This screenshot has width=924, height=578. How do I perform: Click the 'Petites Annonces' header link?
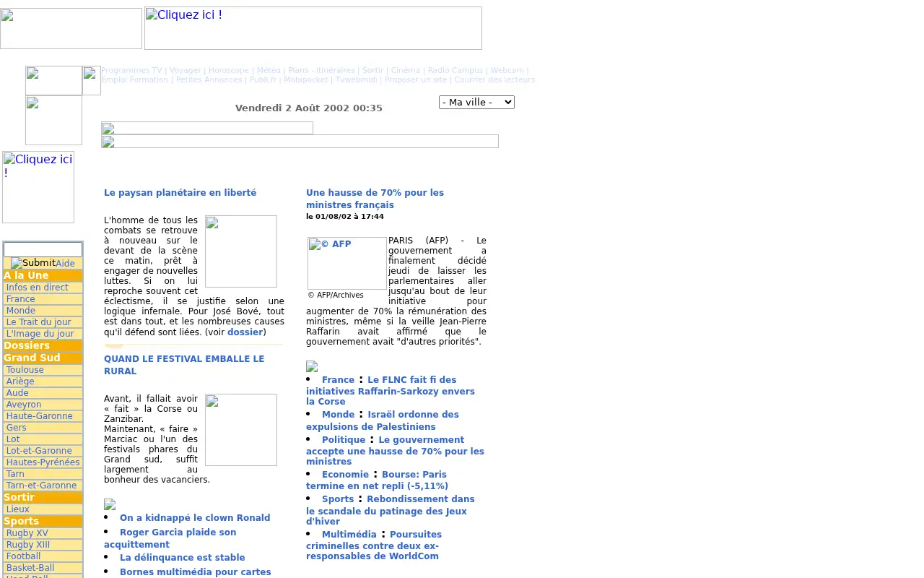pos(209,80)
